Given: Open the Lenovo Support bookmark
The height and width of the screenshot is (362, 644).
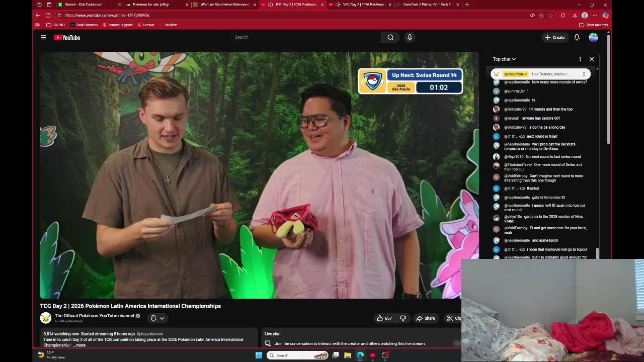Looking at the screenshot, I should tap(118, 25).
